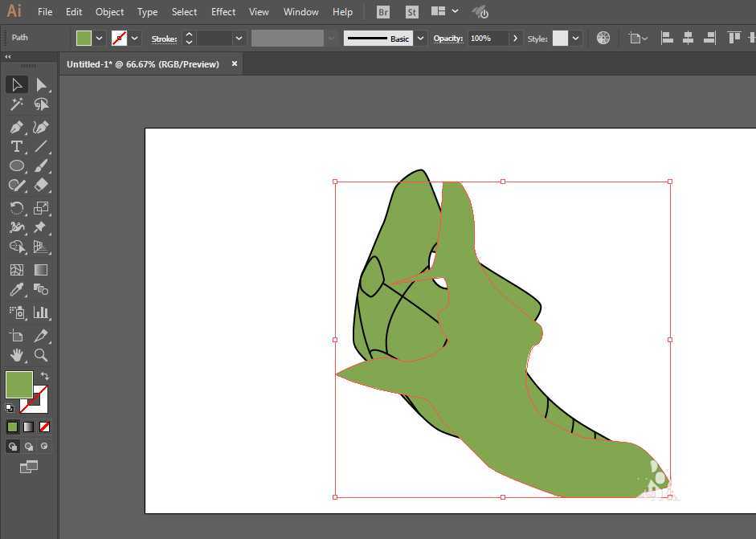Select the Magic Wand tool

16,104
